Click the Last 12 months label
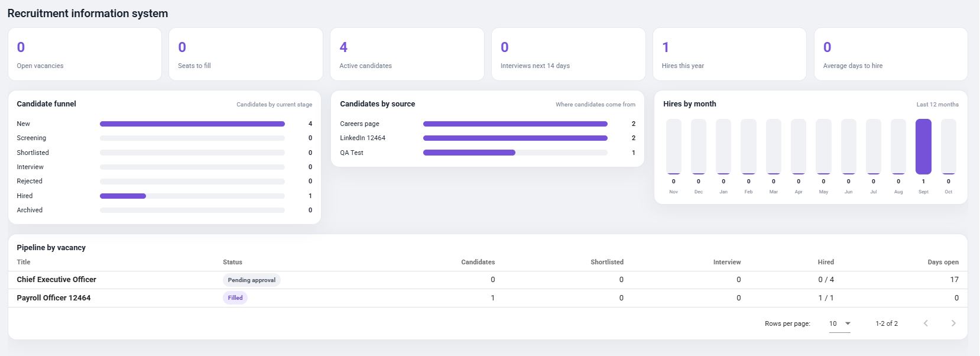This screenshot has width=980, height=356. 937,104
